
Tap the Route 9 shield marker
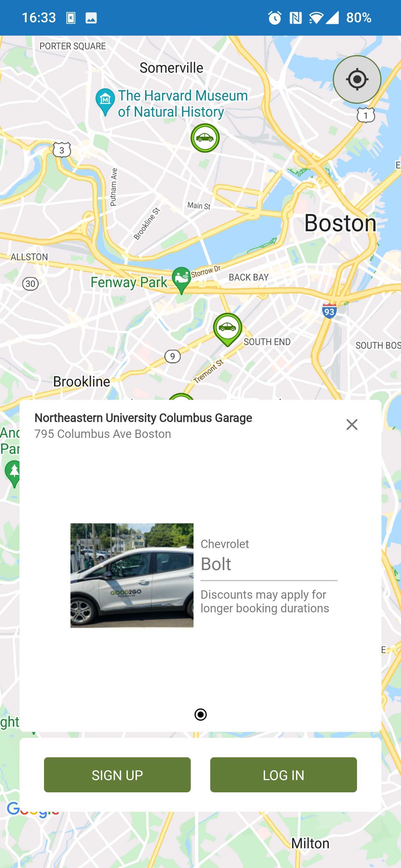click(172, 356)
